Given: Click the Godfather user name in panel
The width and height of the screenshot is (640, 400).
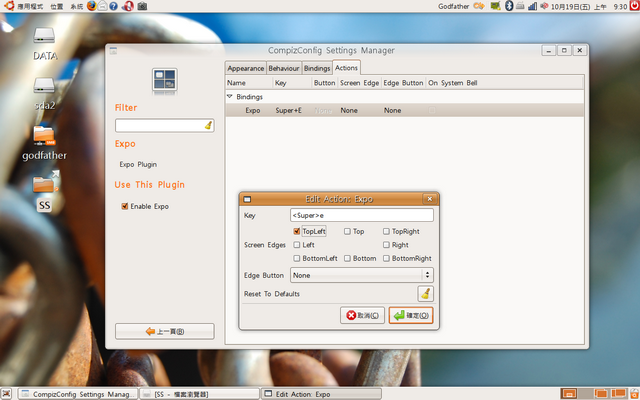Looking at the screenshot, I should click(x=453, y=7).
